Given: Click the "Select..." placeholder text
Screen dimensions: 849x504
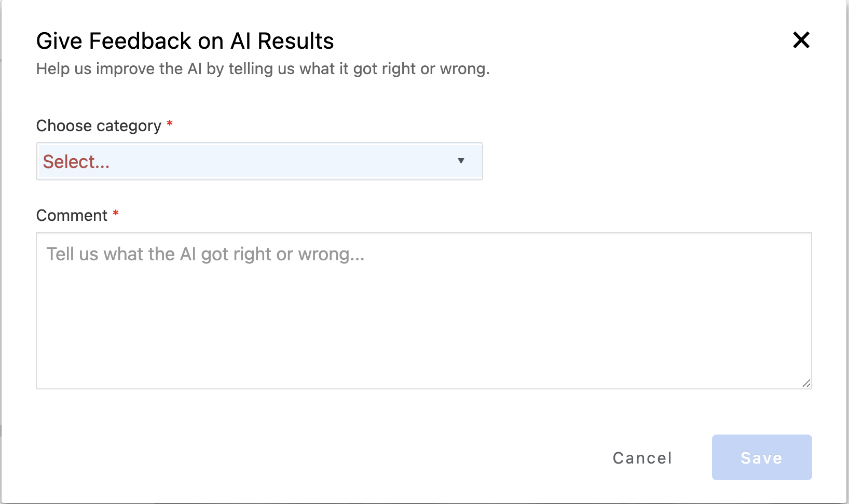Looking at the screenshot, I should [76, 162].
